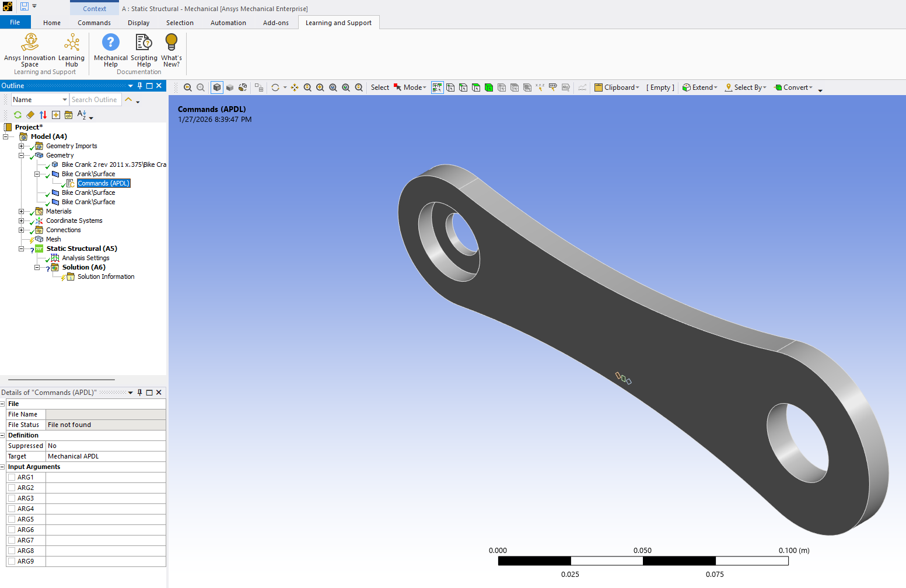
Task: Open the Ansys Innovation Space icon
Action: [30, 43]
